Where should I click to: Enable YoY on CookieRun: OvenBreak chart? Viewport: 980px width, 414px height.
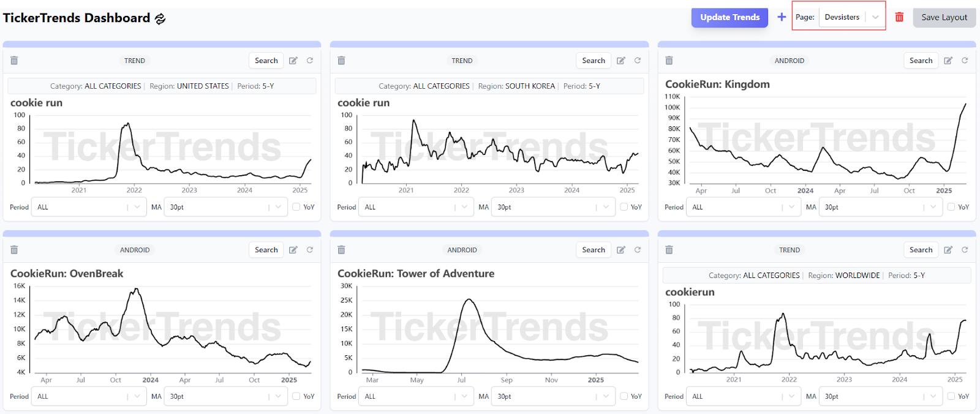(296, 396)
